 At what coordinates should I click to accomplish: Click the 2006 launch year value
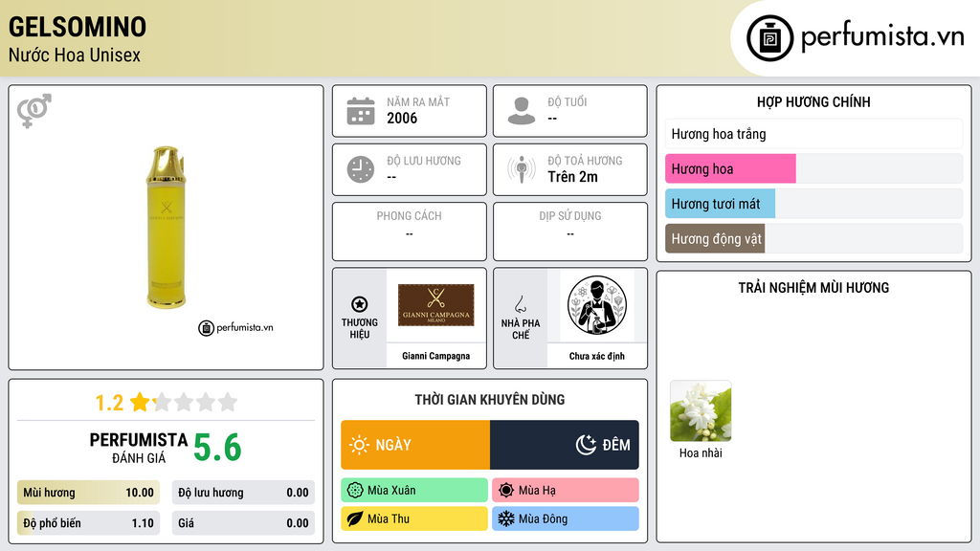(x=402, y=118)
